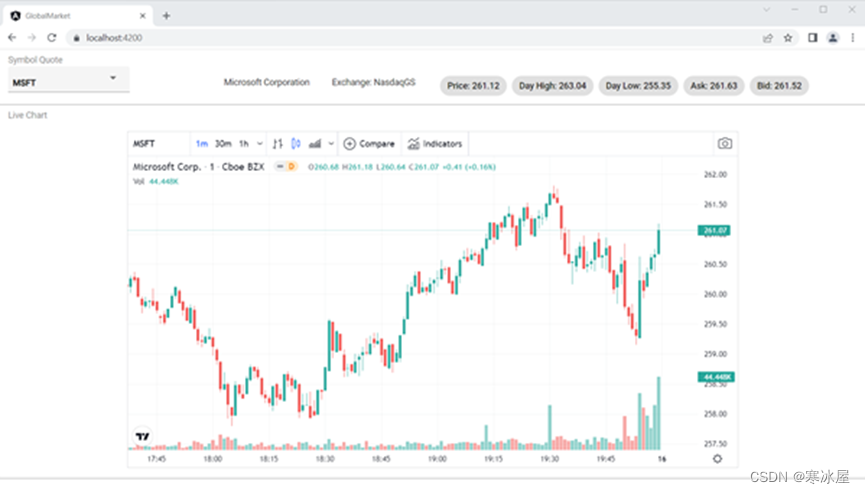Open a new browser tab
The height and width of the screenshot is (494, 865).
pyautogui.click(x=166, y=15)
